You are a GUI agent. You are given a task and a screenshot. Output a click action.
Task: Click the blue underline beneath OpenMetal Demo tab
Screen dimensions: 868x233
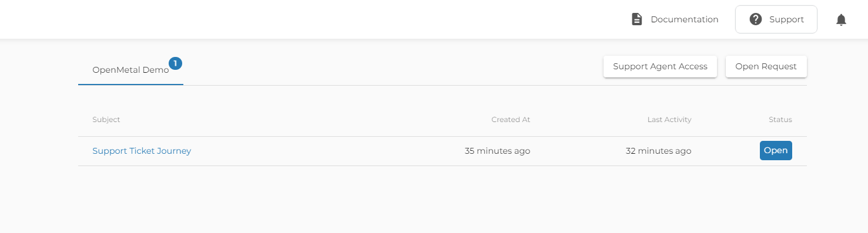(x=130, y=85)
